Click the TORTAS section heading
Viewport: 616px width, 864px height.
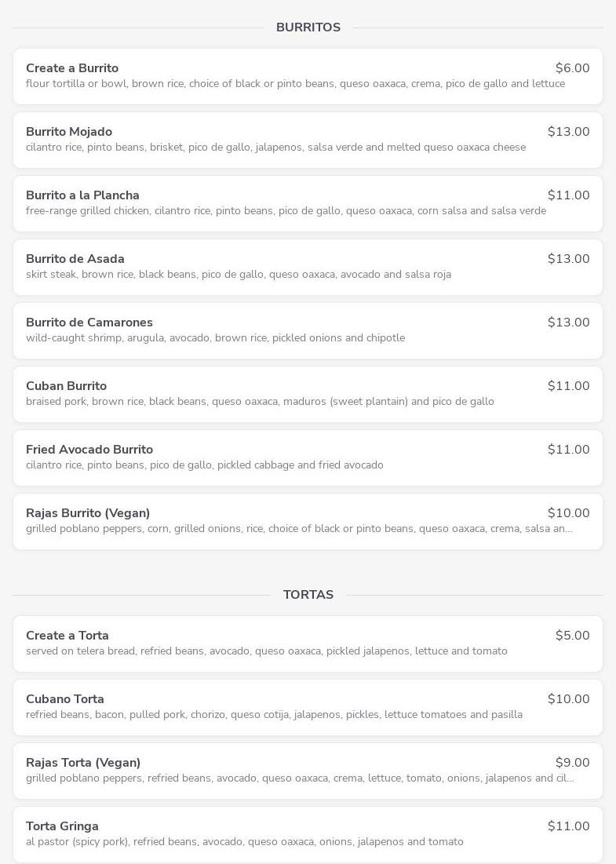308,595
